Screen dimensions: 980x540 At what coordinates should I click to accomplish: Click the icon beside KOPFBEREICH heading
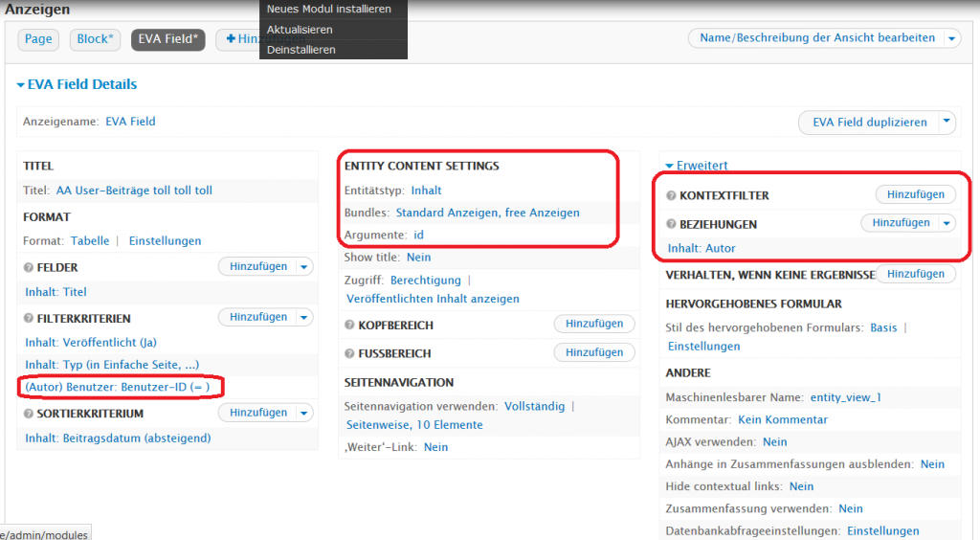point(350,325)
